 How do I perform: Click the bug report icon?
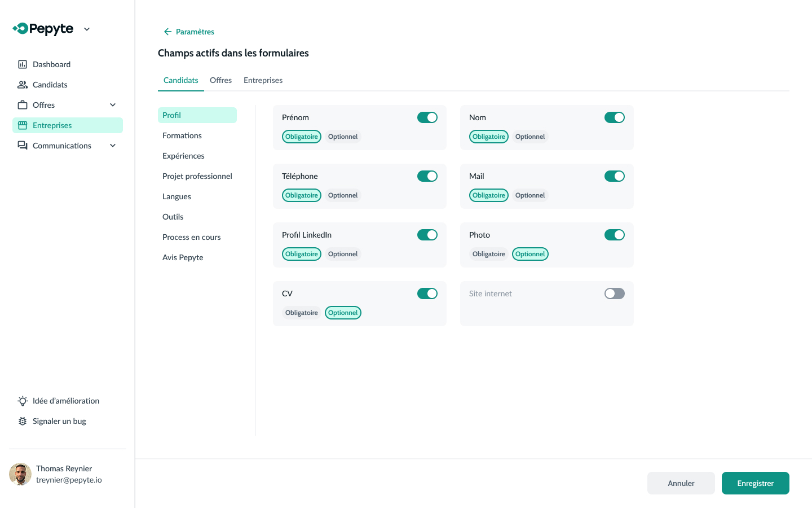pos(23,421)
